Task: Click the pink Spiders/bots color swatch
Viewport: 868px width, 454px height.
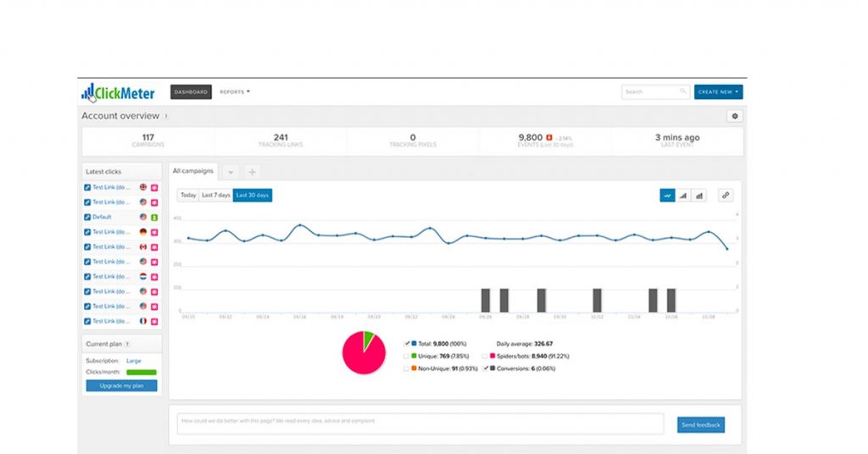Action: (492, 356)
